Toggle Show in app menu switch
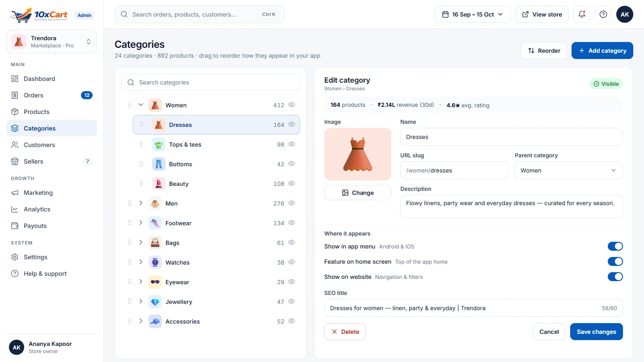This screenshot has height=362, width=644. point(615,246)
